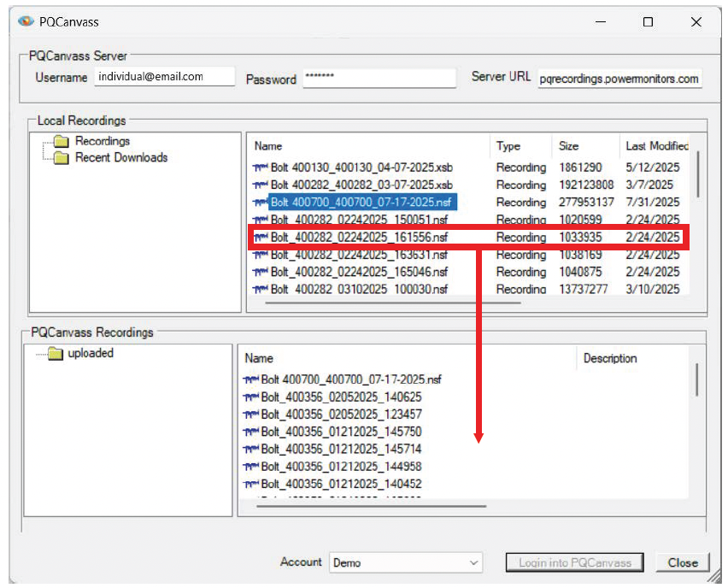Viewport: 728px width, 588px height.
Task: Click the Server URL field
Action: click(622, 79)
